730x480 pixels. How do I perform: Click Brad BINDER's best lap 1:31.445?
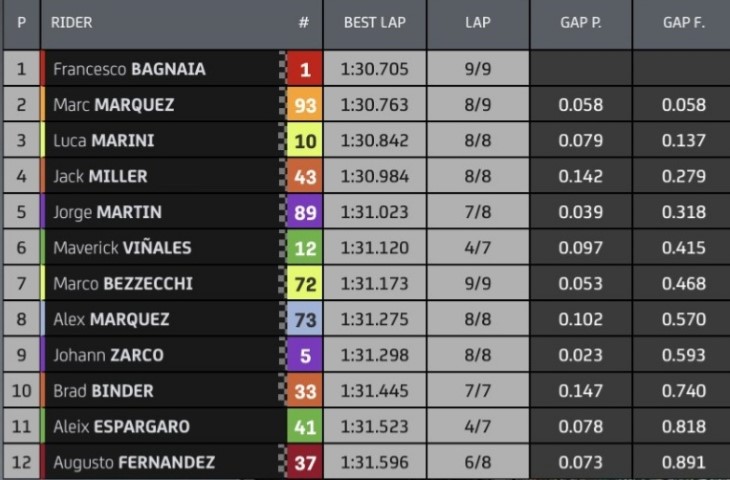tap(375, 391)
